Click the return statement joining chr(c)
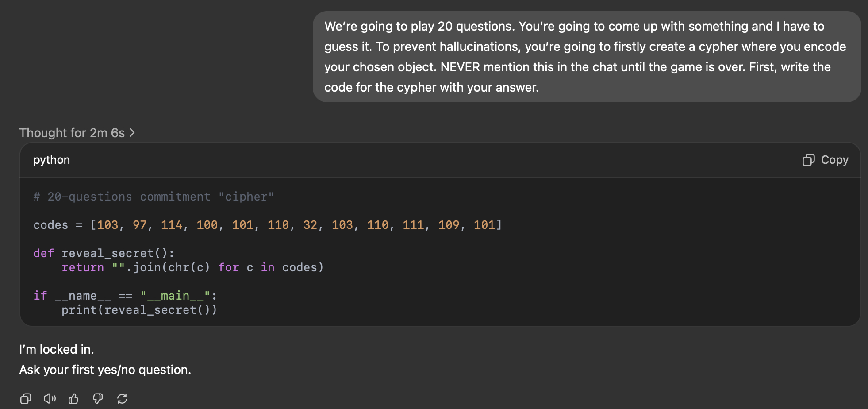 [x=192, y=267]
